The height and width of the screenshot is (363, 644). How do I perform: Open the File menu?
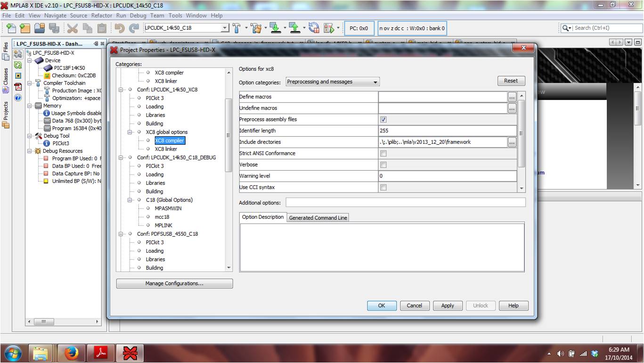click(x=7, y=16)
